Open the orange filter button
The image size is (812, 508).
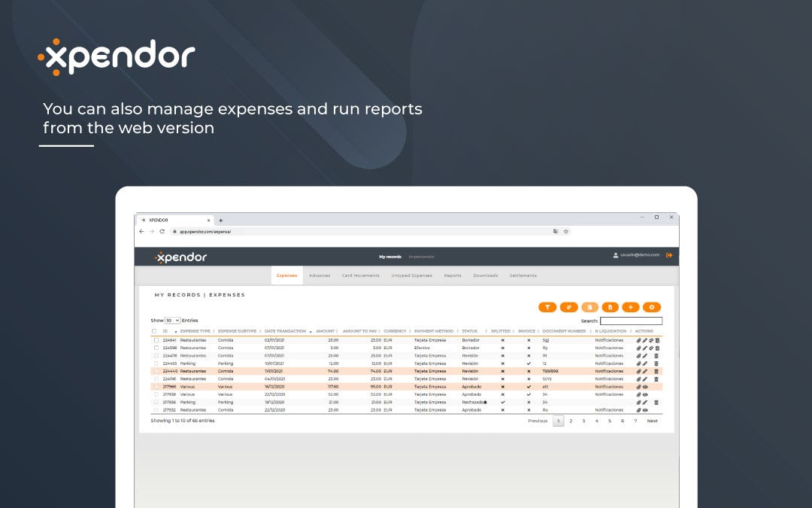[547, 307]
